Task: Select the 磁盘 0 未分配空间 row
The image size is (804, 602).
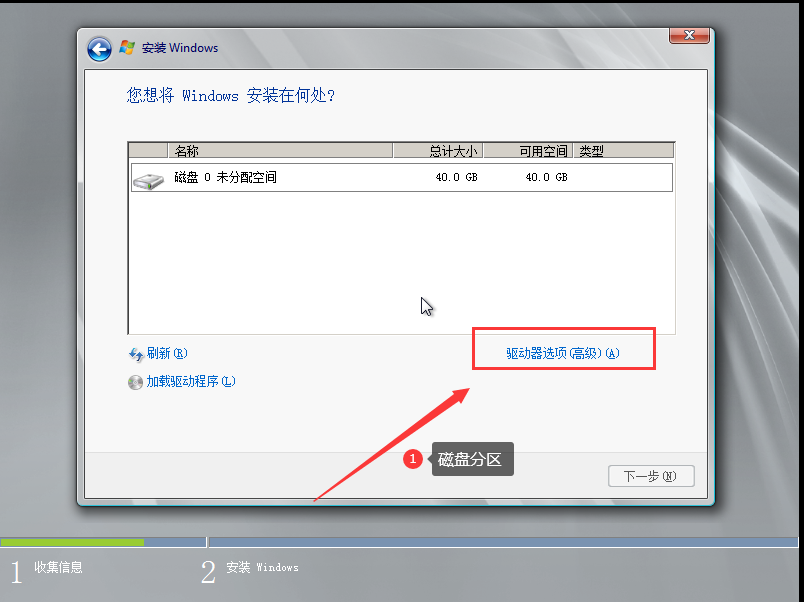Action: tap(401, 177)
